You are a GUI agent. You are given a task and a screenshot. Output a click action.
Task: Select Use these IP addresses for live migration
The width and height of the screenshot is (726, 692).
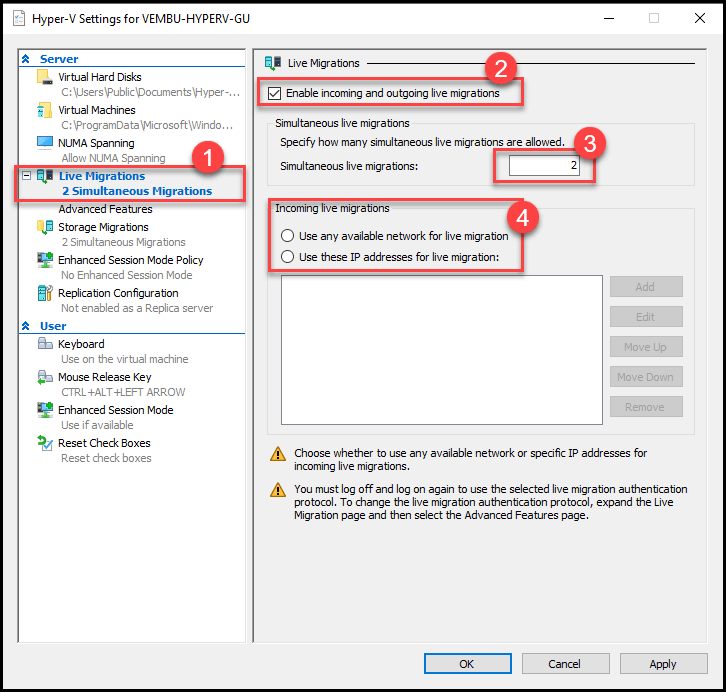(287, 256)
